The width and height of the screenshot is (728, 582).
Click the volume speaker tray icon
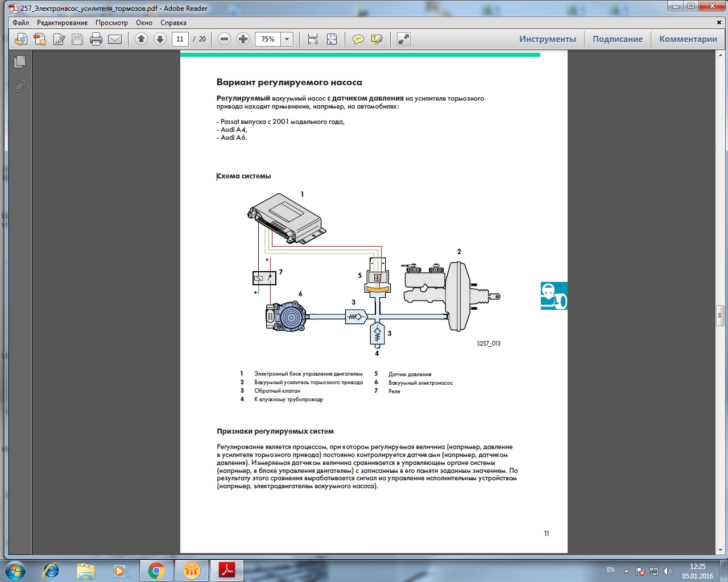point(668,571)
